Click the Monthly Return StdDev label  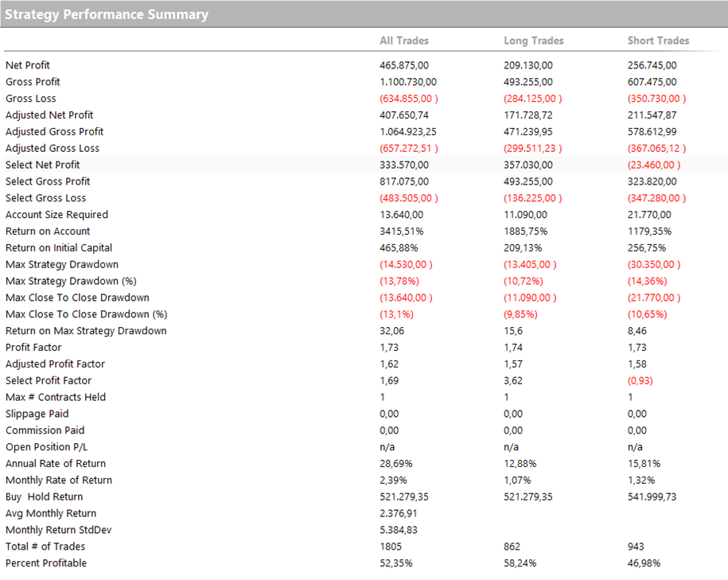(x=57, y=530)
